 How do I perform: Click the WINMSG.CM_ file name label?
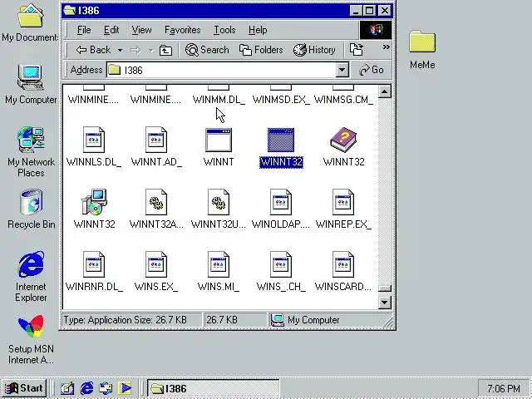point(343,100)
